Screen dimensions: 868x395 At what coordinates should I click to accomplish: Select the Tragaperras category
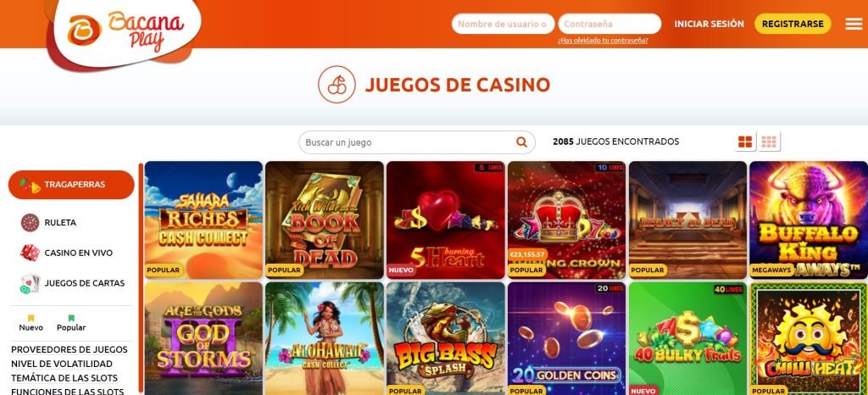(71, 185)
